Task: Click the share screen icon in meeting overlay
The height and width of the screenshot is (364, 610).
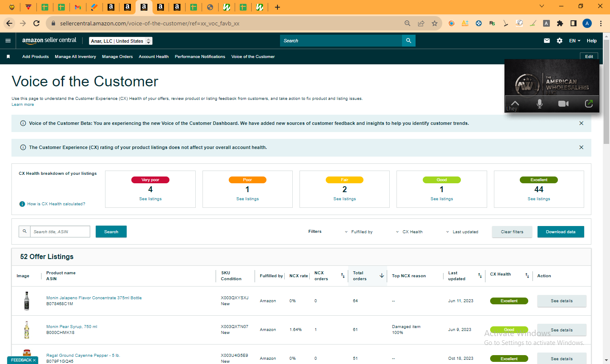Action: (589, 104)
